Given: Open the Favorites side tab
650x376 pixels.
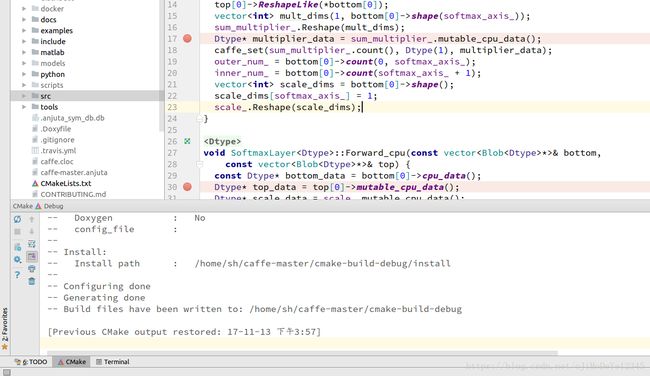Looking at the screenshot, I should 5,328.
